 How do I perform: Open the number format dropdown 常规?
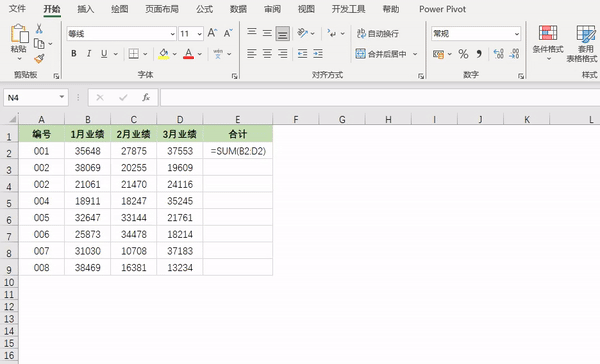coord(517,34)
